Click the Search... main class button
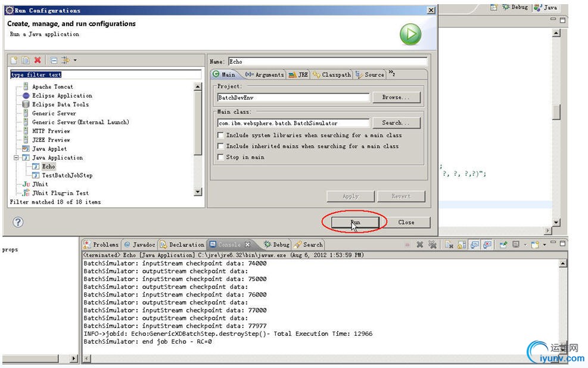Screen dimensions: 588x368 396,123
